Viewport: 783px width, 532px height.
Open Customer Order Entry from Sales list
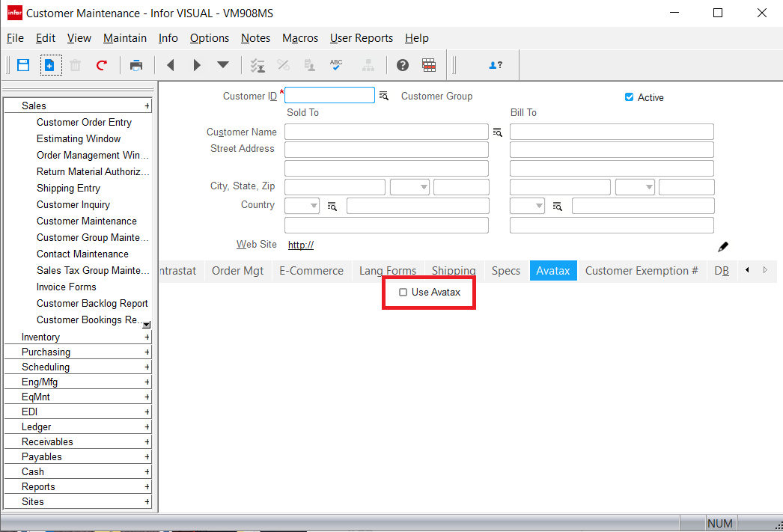pyautogui.click(x=84, y=122)
